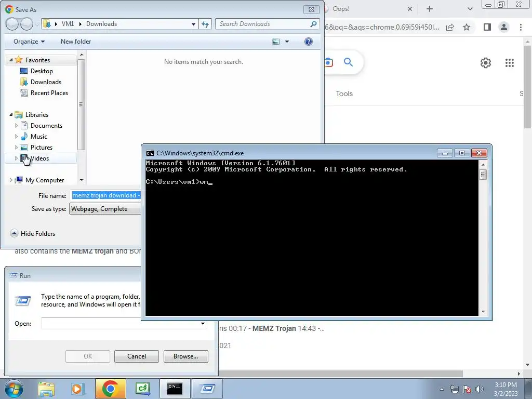Viewport: 532px width, 399px height.
Task: Collapse the Libraries group
Action: pyautogui.click(x=11, y=115)
